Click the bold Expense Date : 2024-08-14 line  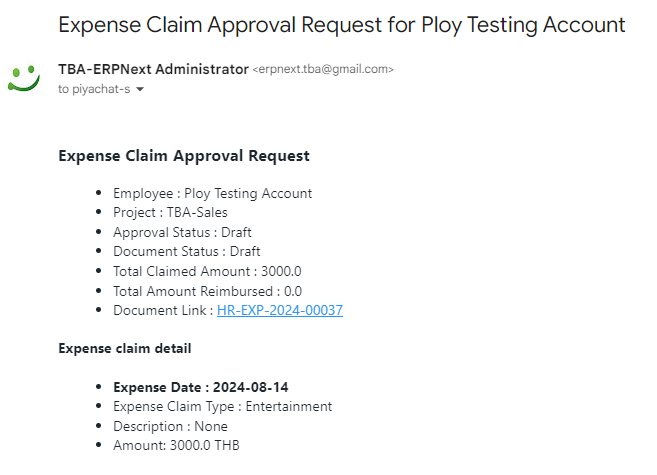coord(201,387)
